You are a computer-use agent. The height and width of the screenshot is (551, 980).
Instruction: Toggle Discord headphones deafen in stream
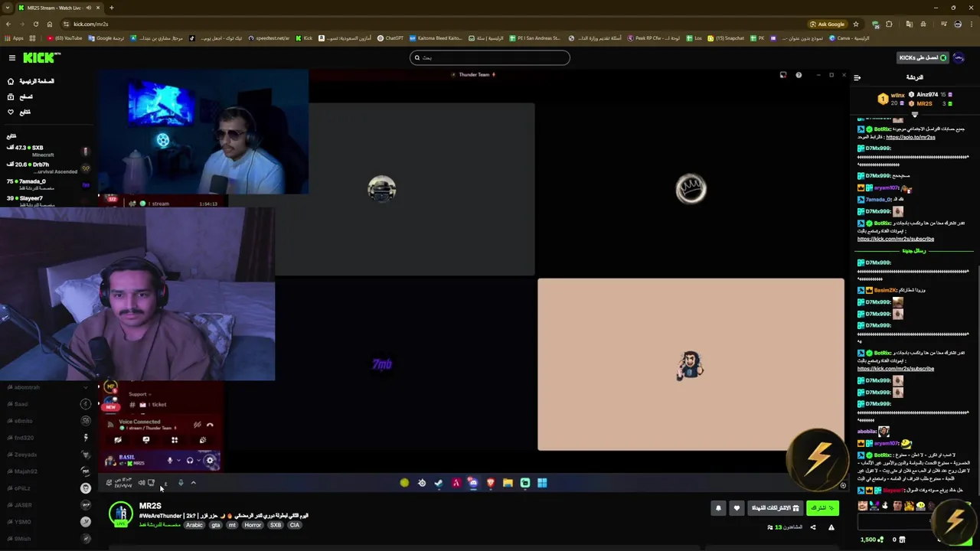coord(190,461)
